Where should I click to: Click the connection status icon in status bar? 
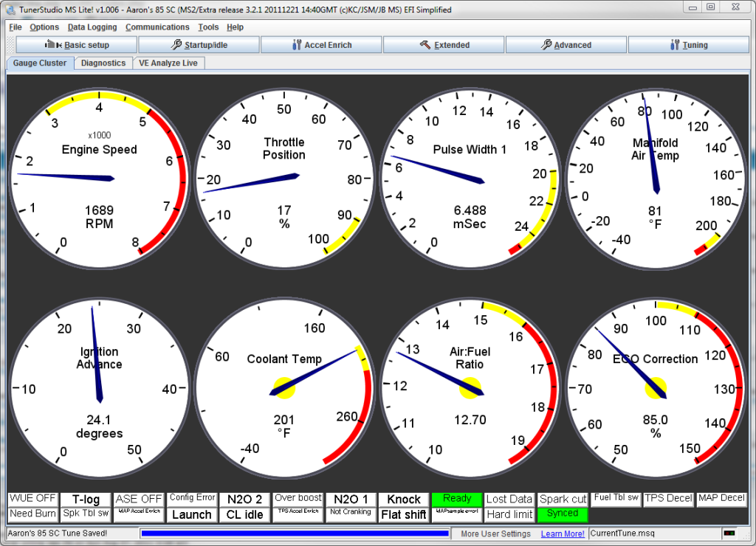[729, 533]
